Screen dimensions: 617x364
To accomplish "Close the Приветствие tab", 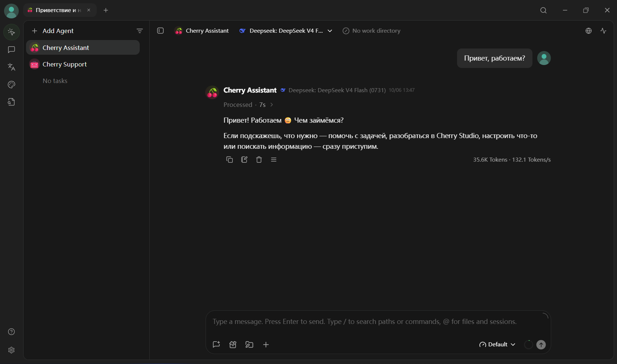I will pos(89,10).
